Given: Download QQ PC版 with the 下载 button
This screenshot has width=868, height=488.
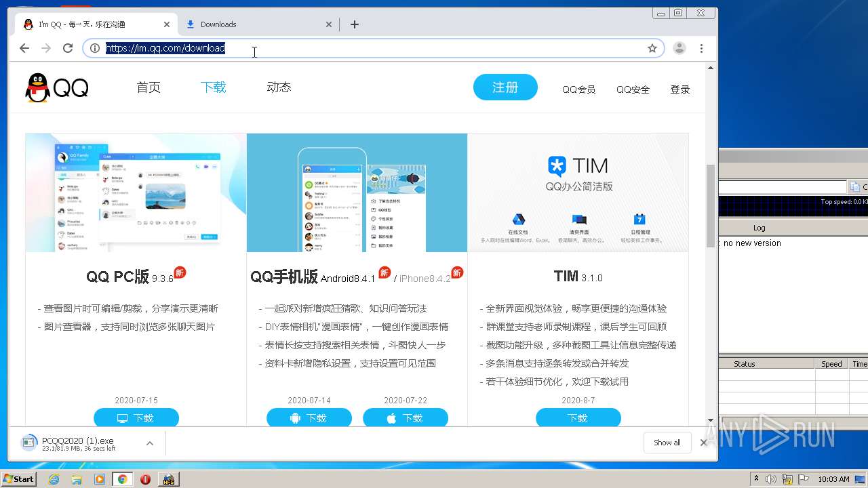Looking at the screenshot, I should point(136,418).
